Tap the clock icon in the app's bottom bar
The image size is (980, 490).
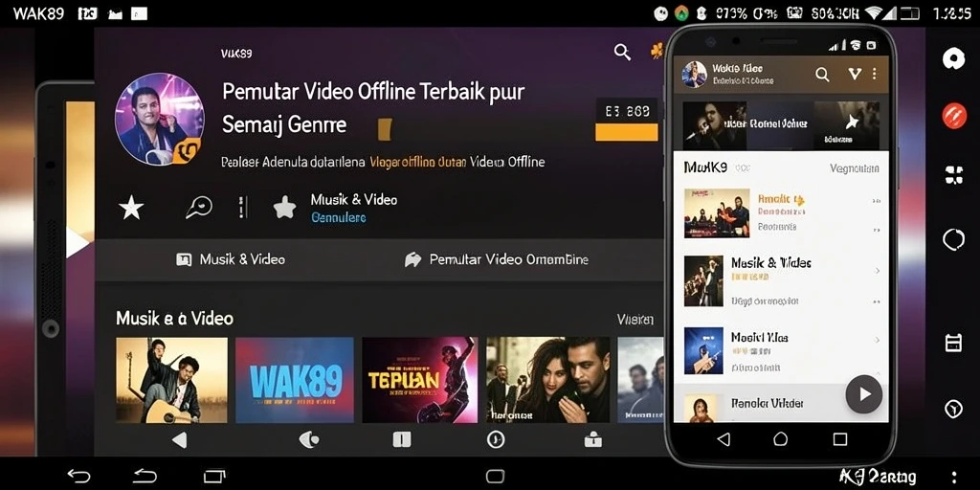[495, 440]
